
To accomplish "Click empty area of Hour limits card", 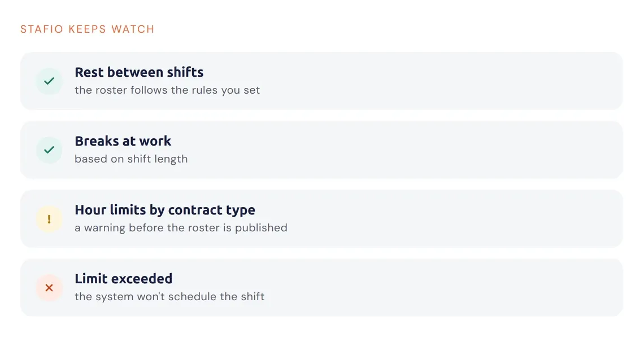I will pyautogui.click(x=452, y=218).
